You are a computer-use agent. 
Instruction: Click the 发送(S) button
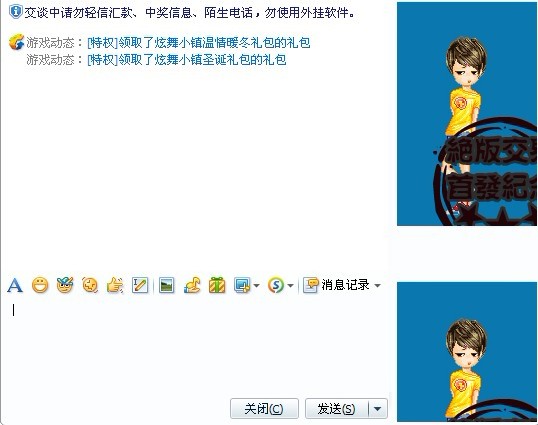[x=337, y=409]
